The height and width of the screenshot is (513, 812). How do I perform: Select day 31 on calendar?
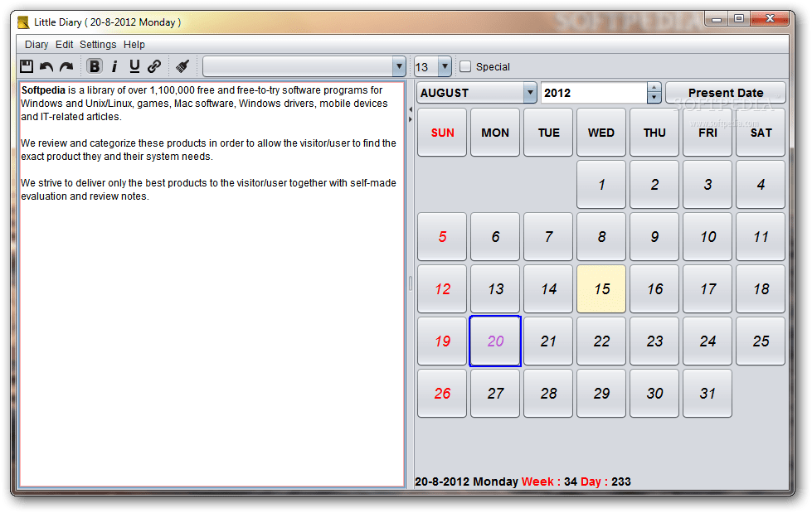coord(707,394)
